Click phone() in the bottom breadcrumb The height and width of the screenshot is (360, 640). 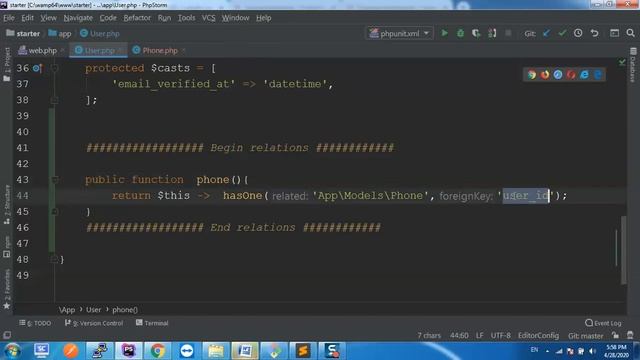(125, 310)
